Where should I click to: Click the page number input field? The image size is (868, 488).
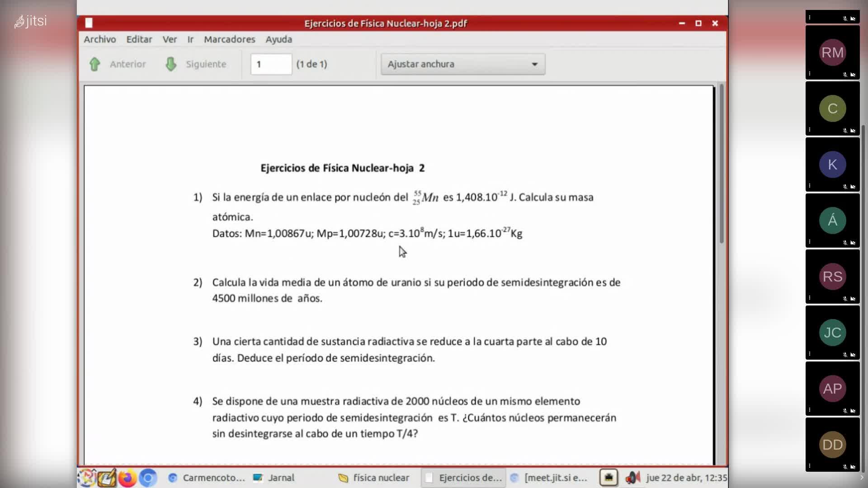click(x=271, y=64)
